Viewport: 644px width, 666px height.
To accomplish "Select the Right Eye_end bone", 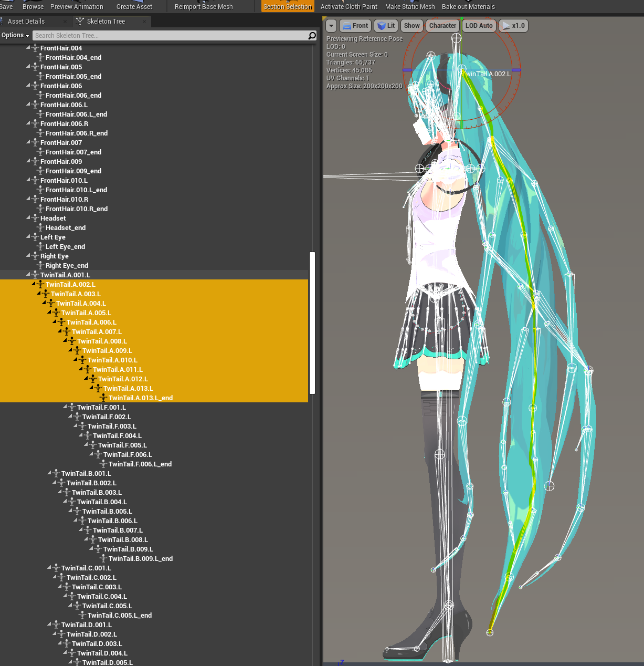I will (x=67, y=265).
